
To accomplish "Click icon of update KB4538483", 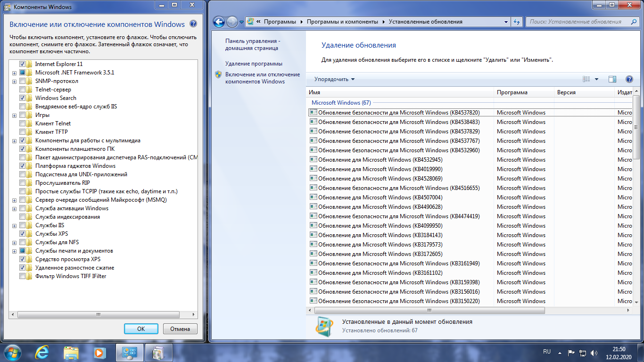I will [314, 122].
